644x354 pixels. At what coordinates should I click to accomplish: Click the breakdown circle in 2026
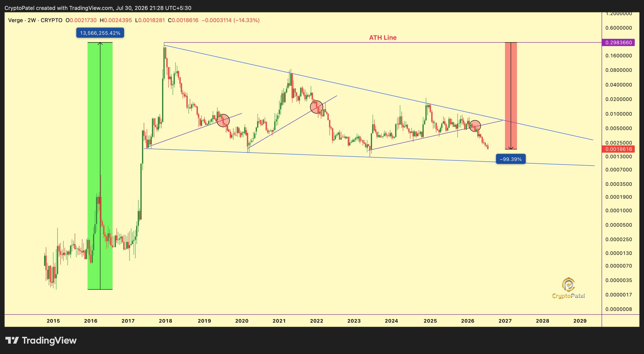tap(475, 126)
